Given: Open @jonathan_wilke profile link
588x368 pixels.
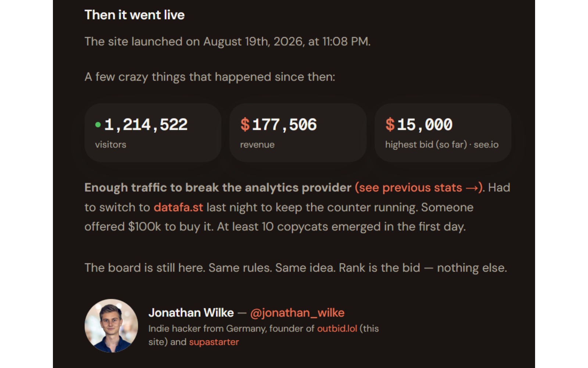Looking at the screenshot, I should pyautogui.click(x=297, y=313).
